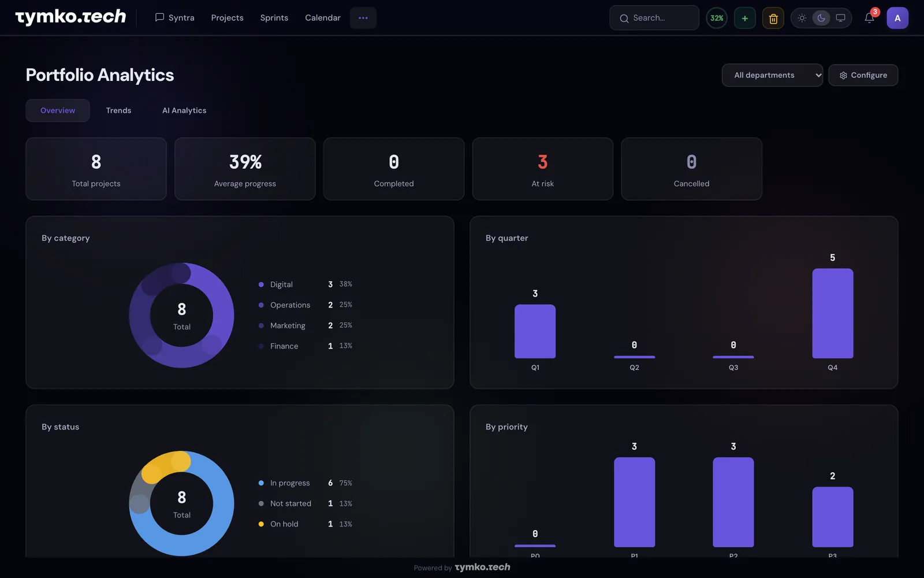Click the Completed stat card

point(394,169)
